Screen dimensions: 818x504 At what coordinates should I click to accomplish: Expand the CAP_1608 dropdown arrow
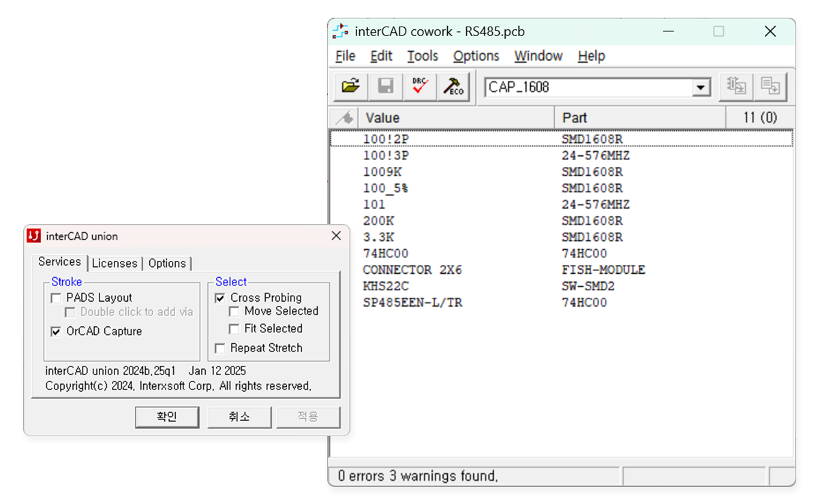click(699, 88)
